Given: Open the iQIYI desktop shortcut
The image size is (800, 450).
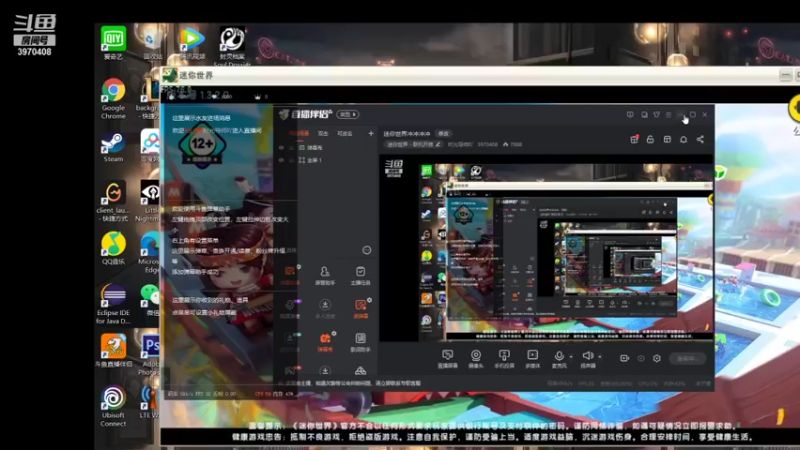Looking at the screenshot, I should [x=113, y=43].
